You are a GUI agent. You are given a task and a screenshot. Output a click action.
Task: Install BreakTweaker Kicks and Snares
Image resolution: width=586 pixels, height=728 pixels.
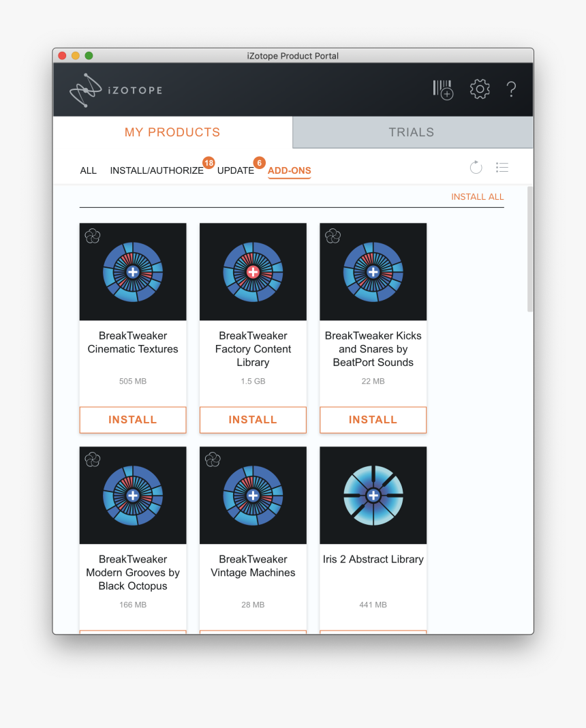373,420
